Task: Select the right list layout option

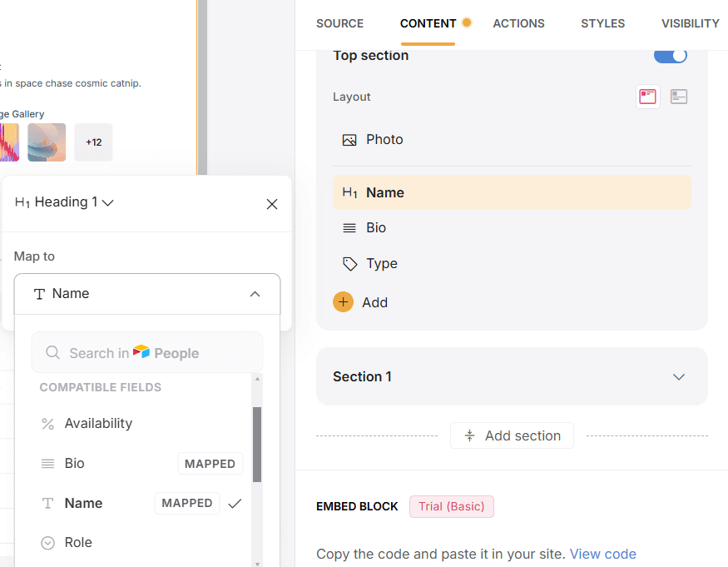Action: (679, 97)
